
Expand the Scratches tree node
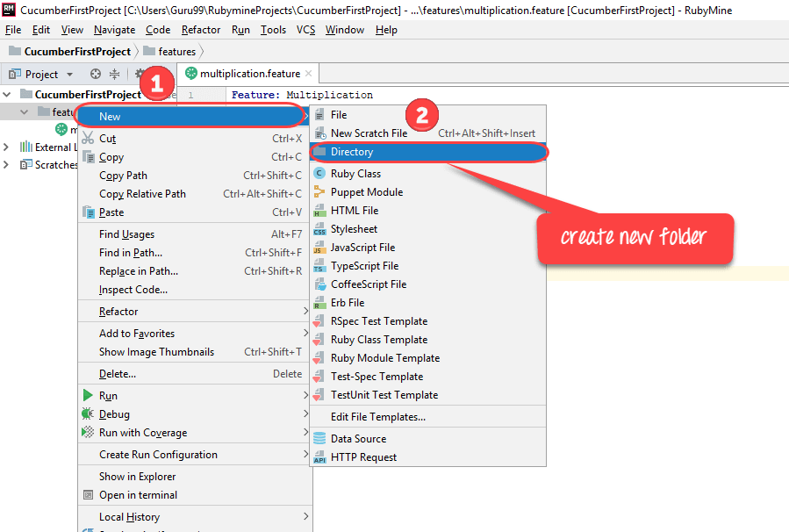7,165
